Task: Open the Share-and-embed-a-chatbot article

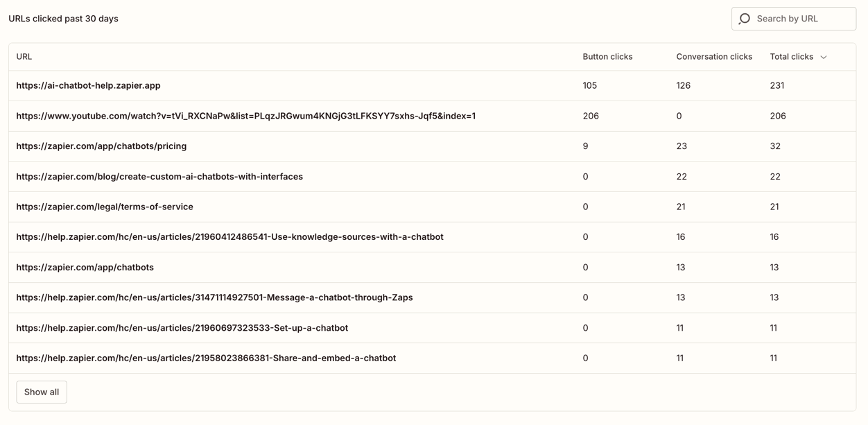Action: pos(206,358)
